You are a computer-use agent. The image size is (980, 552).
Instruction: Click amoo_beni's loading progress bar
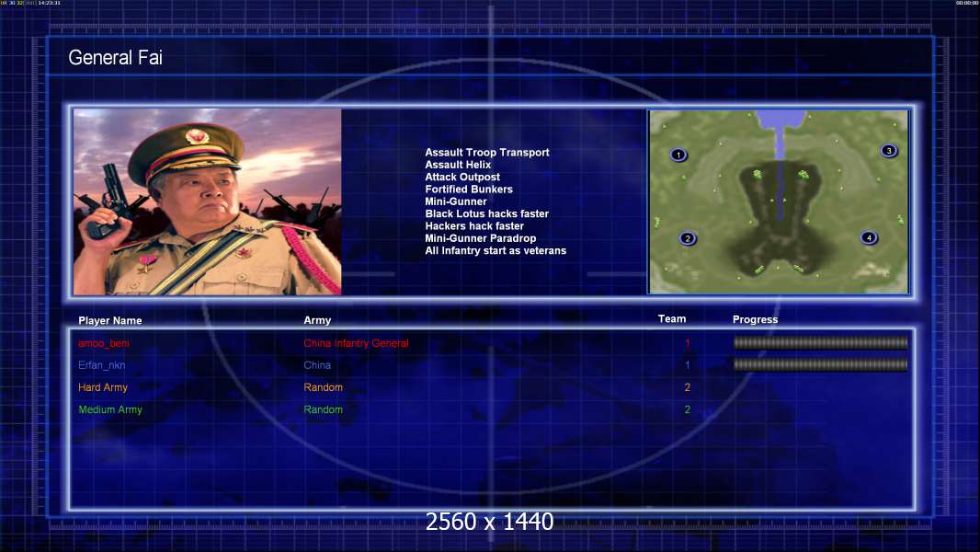click(x=821, y=342)
